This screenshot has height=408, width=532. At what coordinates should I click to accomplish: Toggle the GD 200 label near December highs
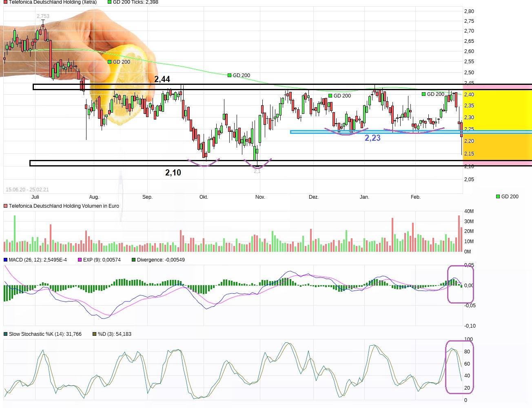click(330, 96)
